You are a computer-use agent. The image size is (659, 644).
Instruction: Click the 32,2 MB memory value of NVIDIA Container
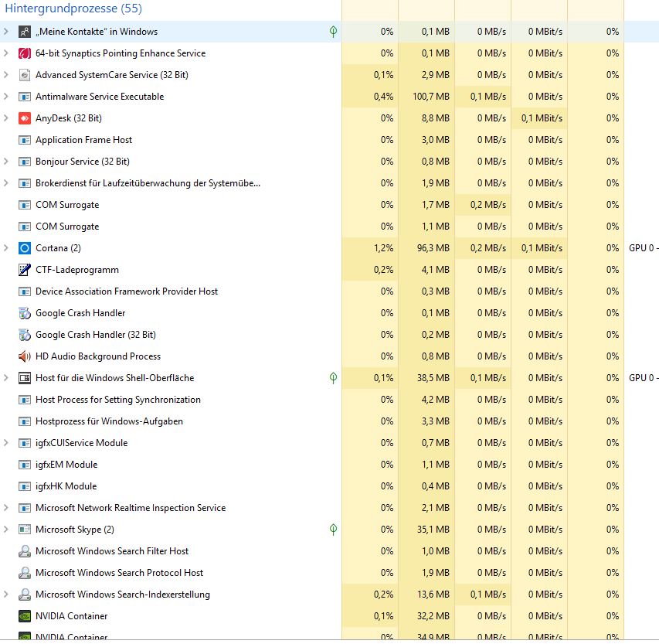coord(433,616)
